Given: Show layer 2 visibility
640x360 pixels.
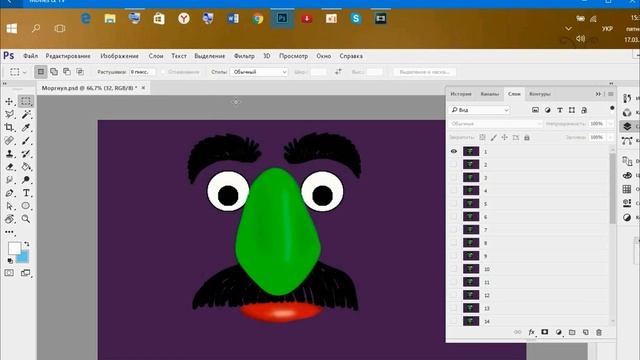Looking at the screenshot, I should (453, 164).
